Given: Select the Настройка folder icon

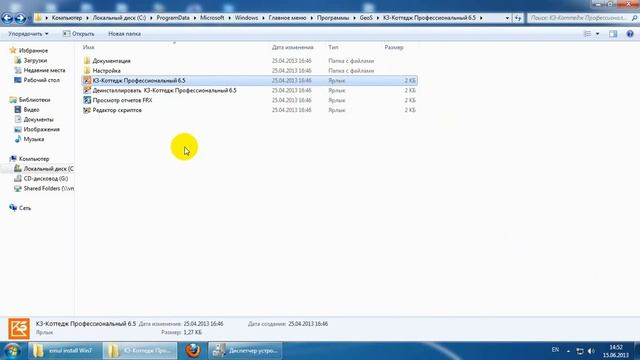Looking at the screenshot, I should (x=87, y=71).
